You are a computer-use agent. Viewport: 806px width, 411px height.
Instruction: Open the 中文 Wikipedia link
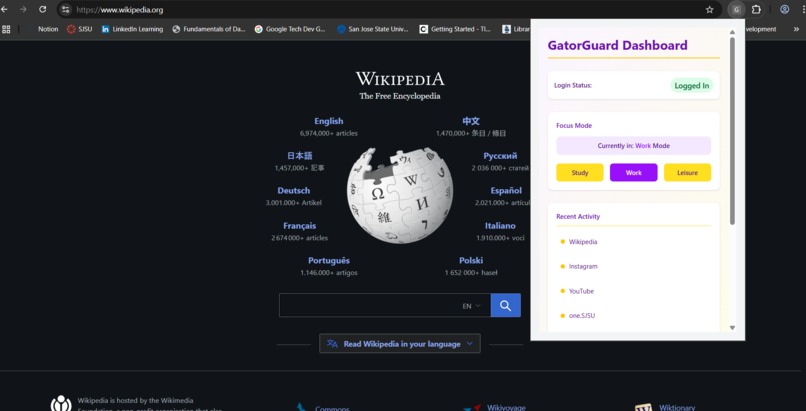(x=471, y=121)
